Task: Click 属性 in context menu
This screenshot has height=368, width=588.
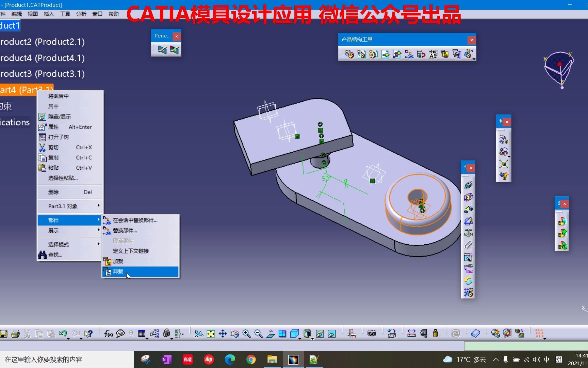Action: click(70, 127)
